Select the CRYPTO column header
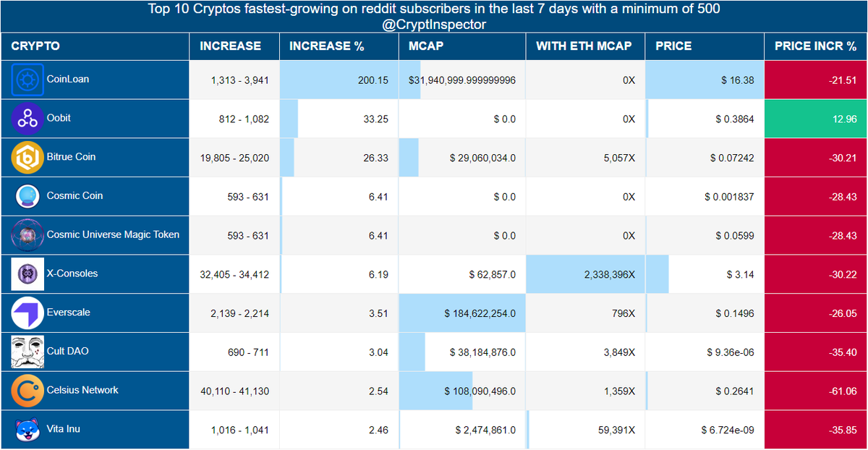 [95, 46]
